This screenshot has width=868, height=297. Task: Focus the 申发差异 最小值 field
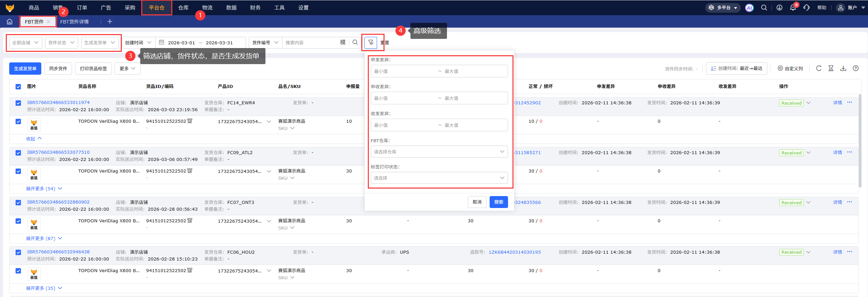point(404,71)
